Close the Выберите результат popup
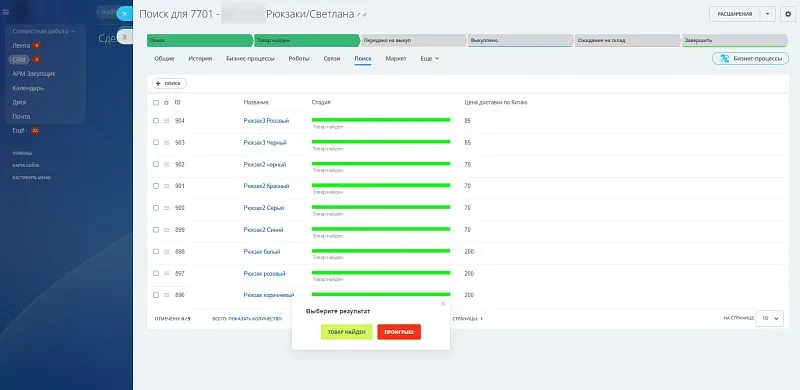Viewport: 800px width, 390px height. point(443,304)
